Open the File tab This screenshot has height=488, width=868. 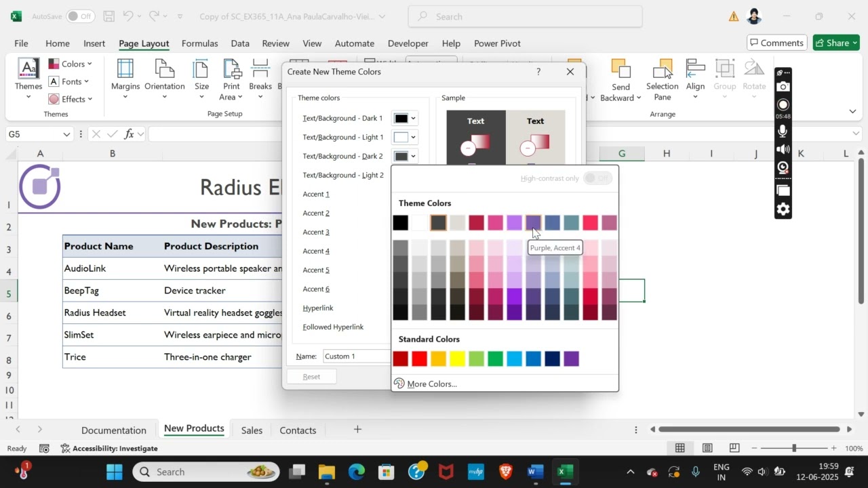coord(21,43)
